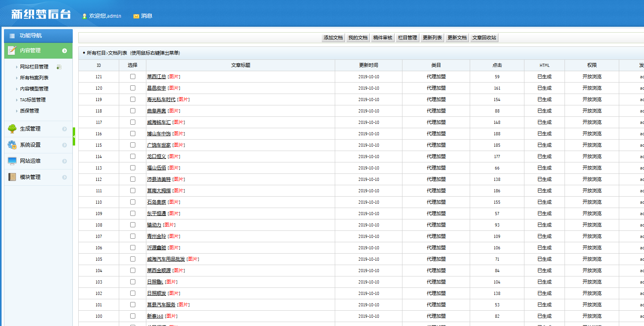644x326 pixels.
Task: Click the envelope icon beside 消息
Action: point(136,16)
